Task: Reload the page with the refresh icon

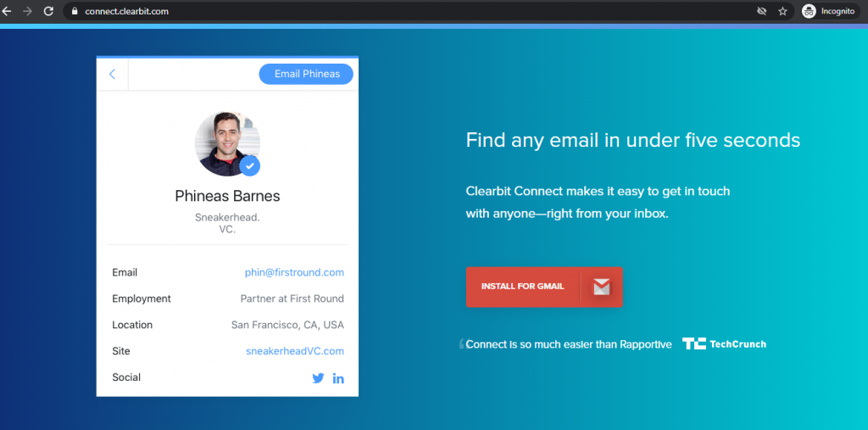Action: (x=48, y=11)
